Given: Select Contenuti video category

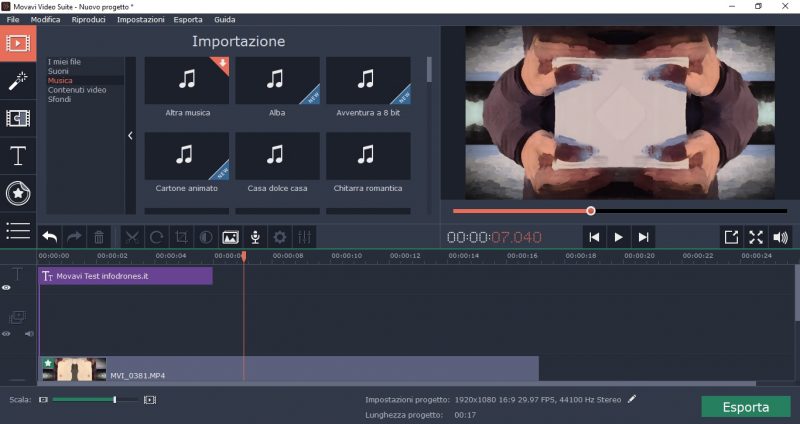Looking at the screenshot, I should (x=77, y=90).
